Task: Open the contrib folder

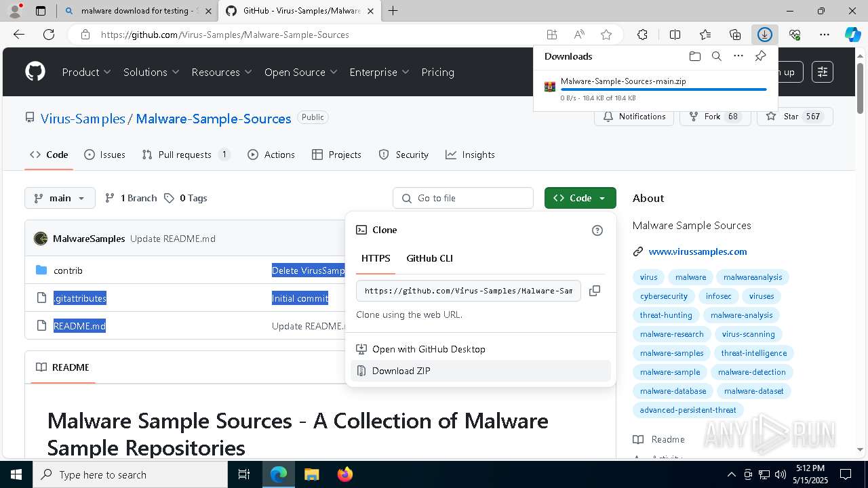Action: point(68,270)
